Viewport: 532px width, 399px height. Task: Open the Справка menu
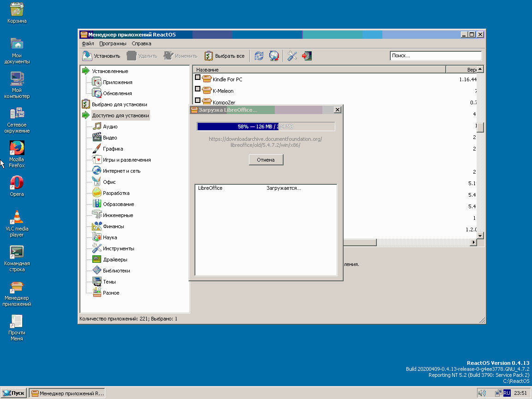[x=141, y=43]
